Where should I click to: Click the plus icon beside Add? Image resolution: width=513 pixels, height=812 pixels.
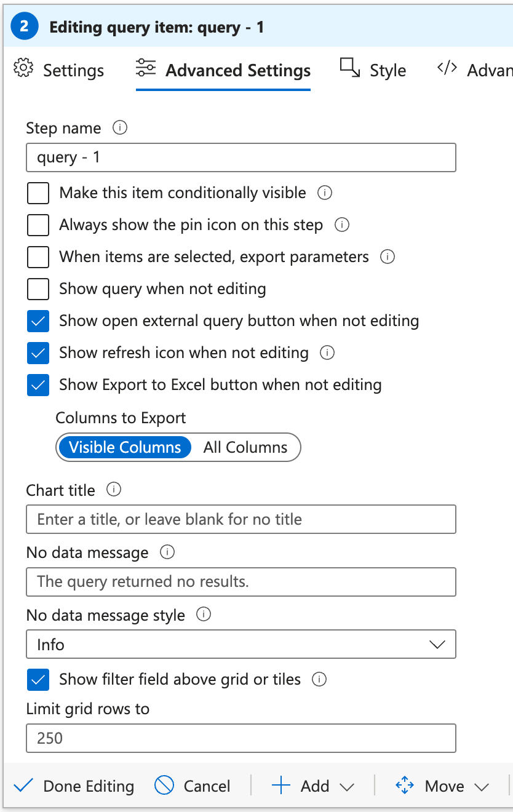280,786
